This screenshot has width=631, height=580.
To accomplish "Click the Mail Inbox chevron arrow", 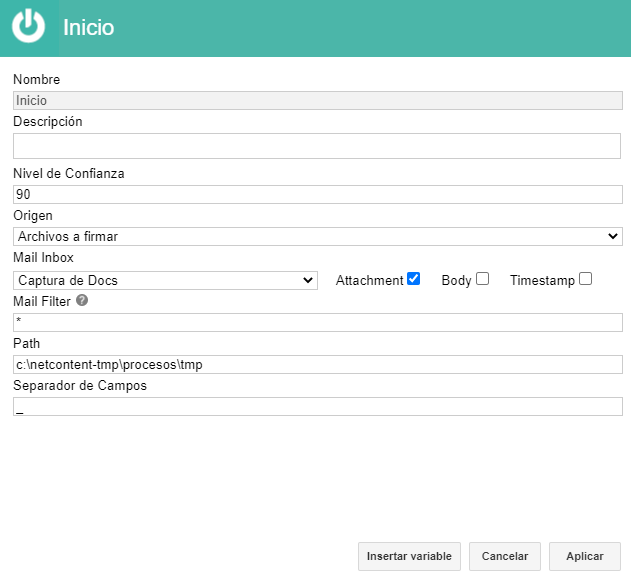I will [x=308, y=280].
